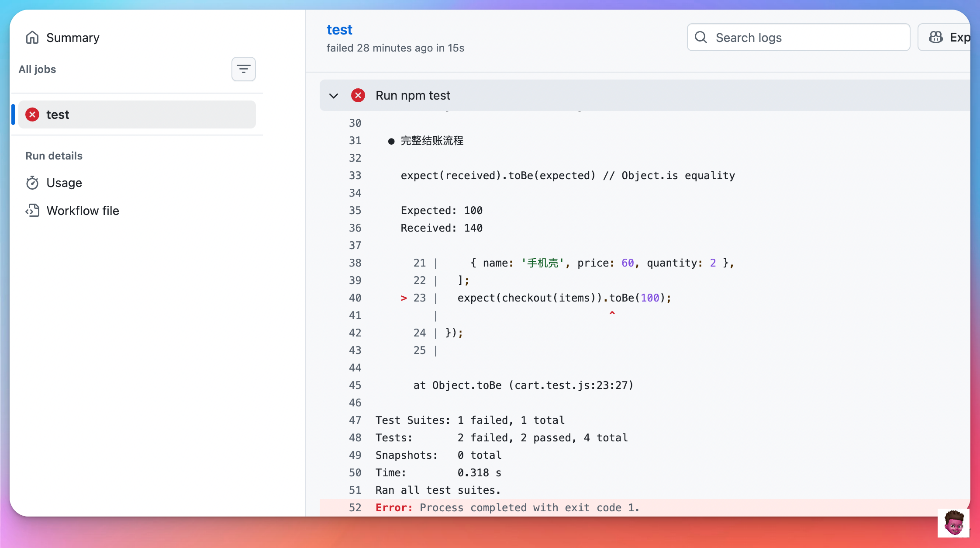Image resolution: width=980 pixels, height=548 pixels.
Task: Click 'Test Suites: 1 failed, 1 total'
Action: [x=470, y=420]
